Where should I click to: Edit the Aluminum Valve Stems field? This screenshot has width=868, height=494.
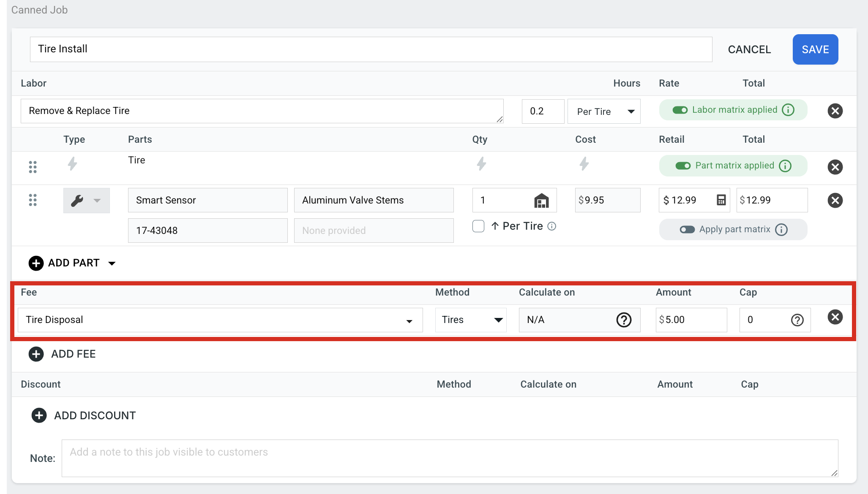point(374,200)
